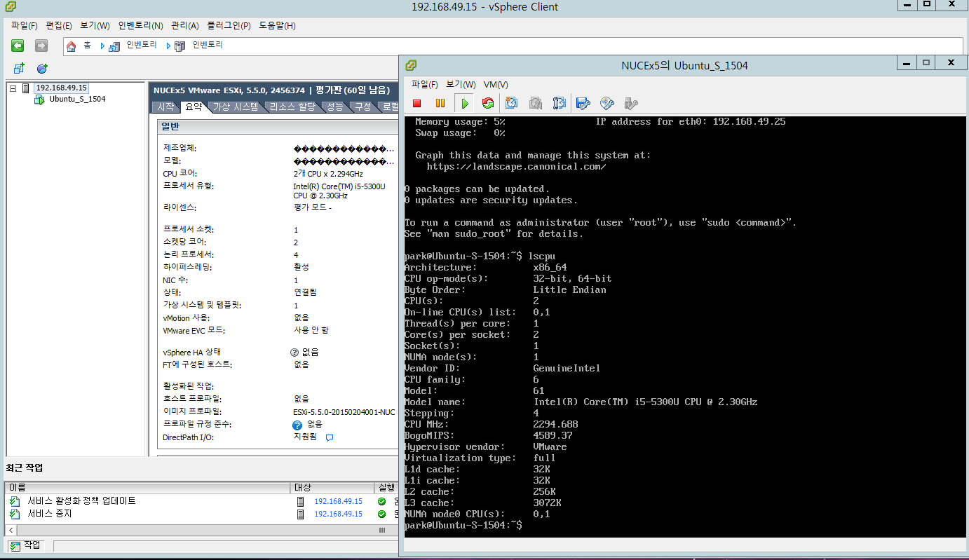Connect floppy device icon in console toolbar
Image resolution: width=969 pixels, height=560 pixels.
click(583, 103)
